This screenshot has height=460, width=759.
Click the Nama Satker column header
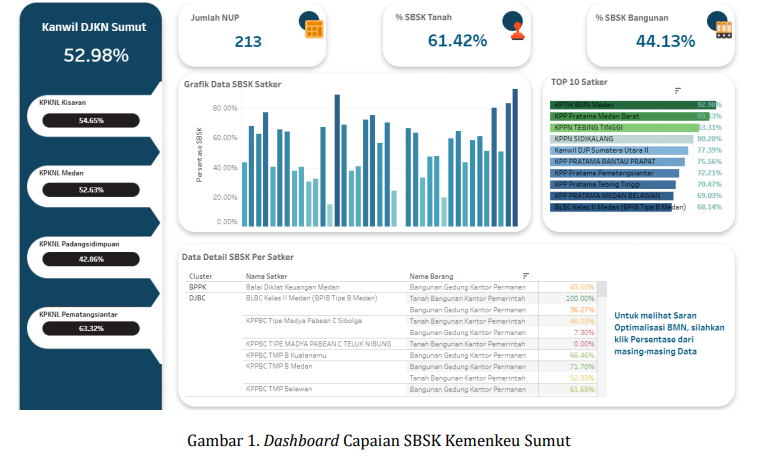(268, 275)
